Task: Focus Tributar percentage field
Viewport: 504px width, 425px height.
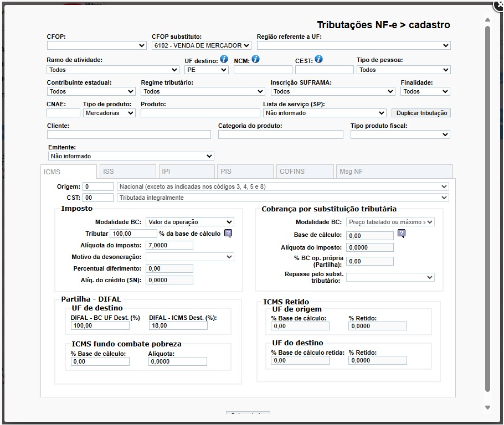Action: (133, 234)
